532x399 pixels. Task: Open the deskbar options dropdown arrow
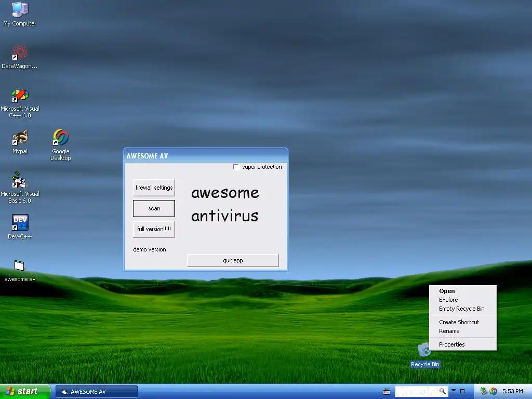click(x=454, y=391)
